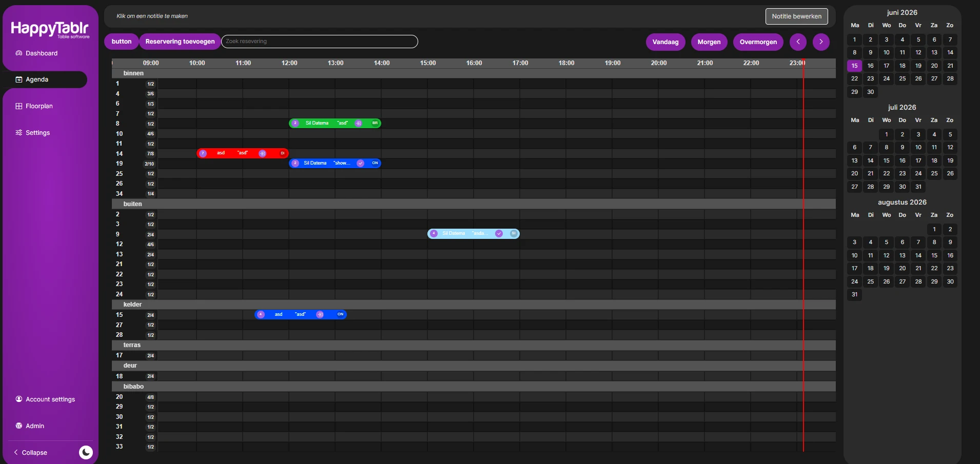Viewport: 980px width, 464px height.
Task: Click guest count 2 on green reservation
Action: coord(295,123)
